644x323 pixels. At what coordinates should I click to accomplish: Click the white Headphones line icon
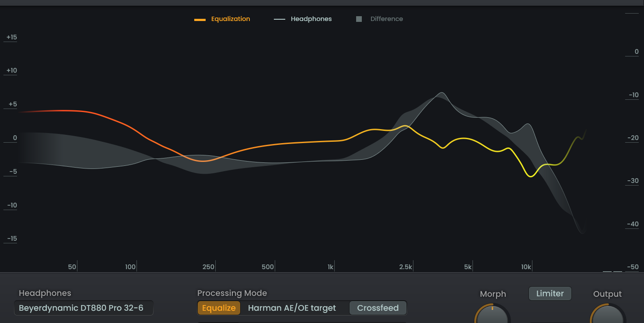pyautogui.click(x=280, y=19)
